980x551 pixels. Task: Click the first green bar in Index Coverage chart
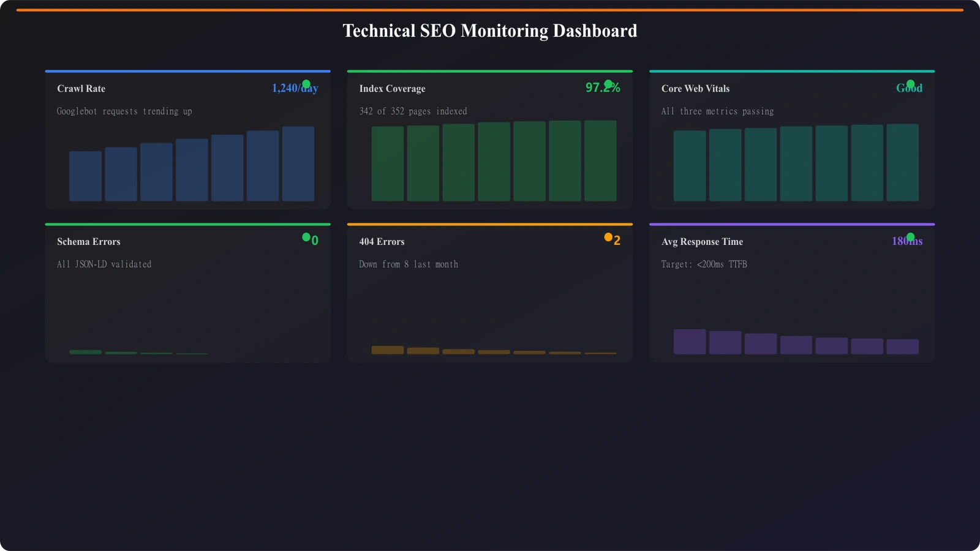pos(388,162)
